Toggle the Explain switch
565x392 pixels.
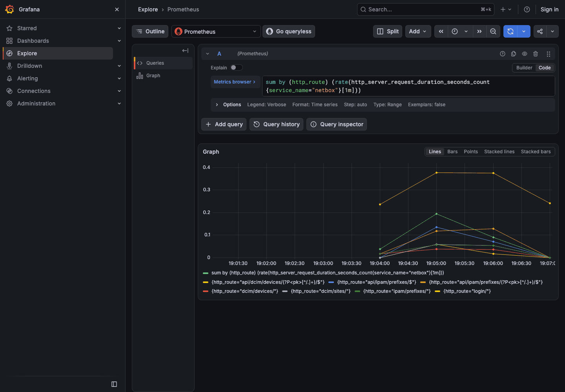pyautogui.click(x=236, y=67)
